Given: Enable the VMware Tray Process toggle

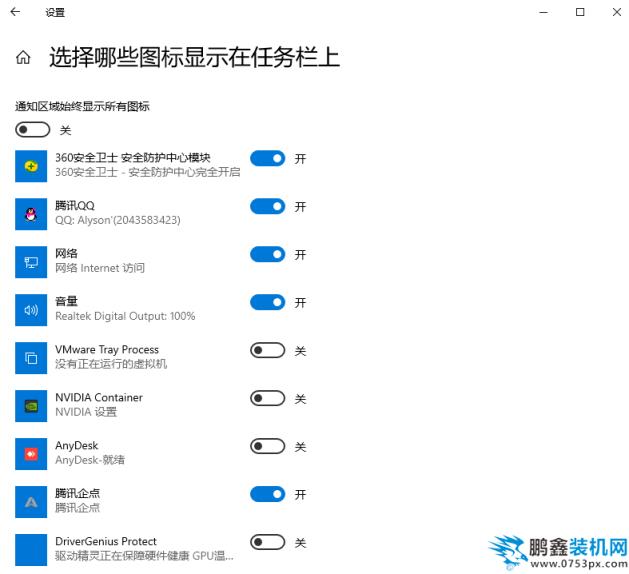Looking at the screenshot, I should [268, 350].
